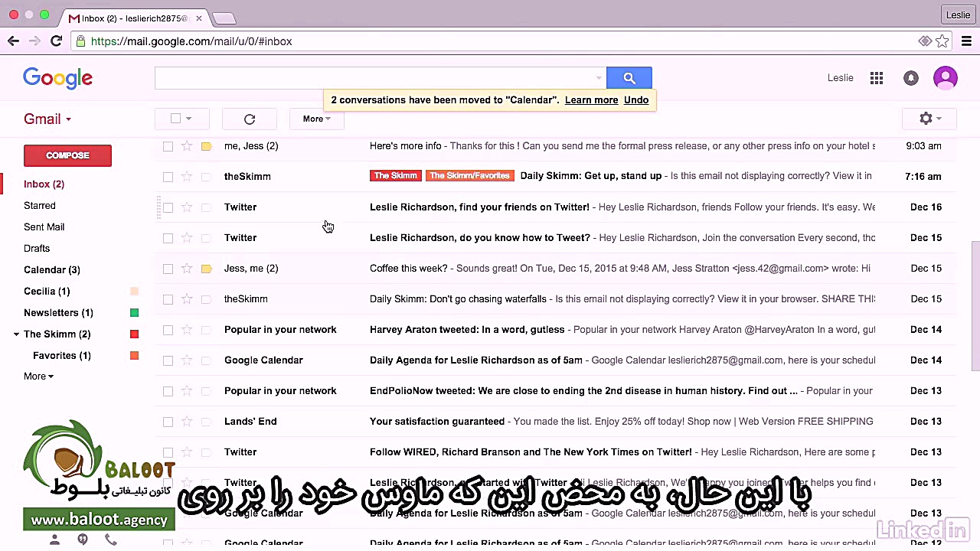Click the Leslie profile avatar

coord(946,77)
